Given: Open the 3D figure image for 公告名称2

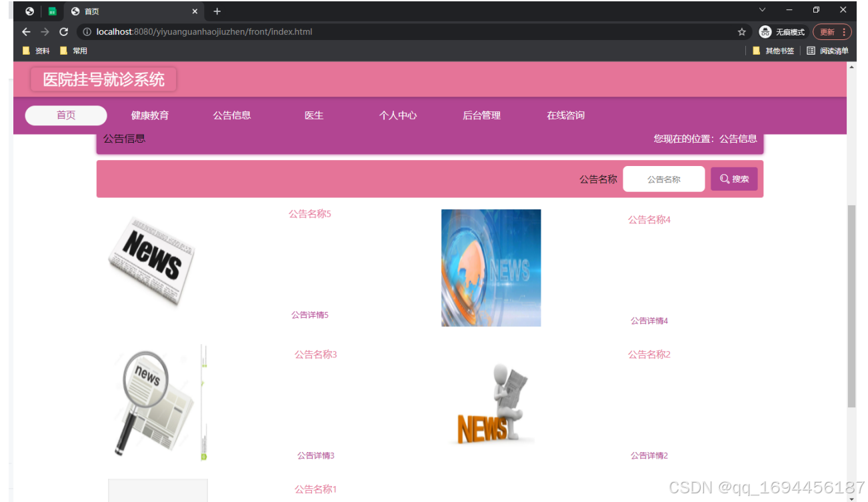Looking at the screenshot, I should click(x=491, y=404).
